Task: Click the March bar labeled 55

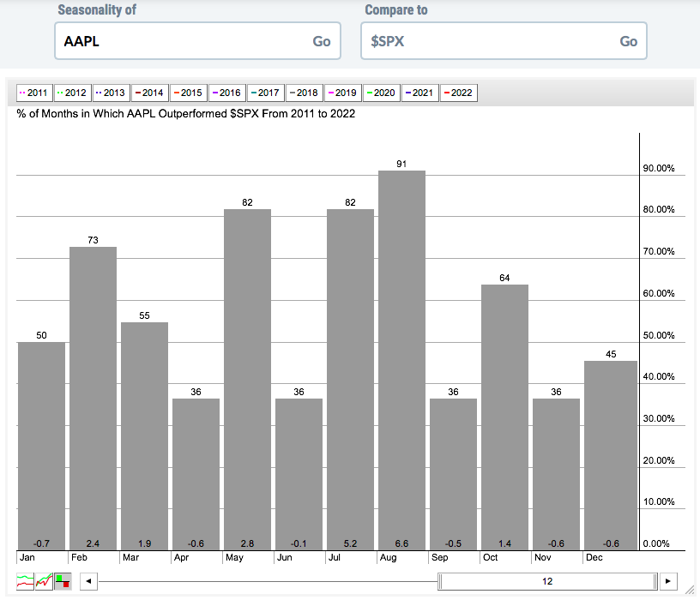Action: pos(145,436)
